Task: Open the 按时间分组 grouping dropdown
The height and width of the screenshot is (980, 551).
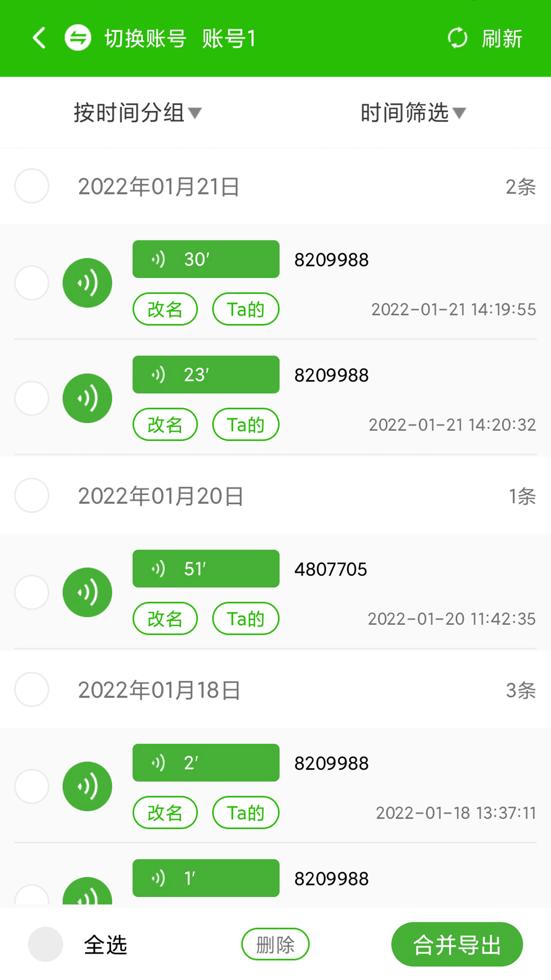Action: point(137,113)
